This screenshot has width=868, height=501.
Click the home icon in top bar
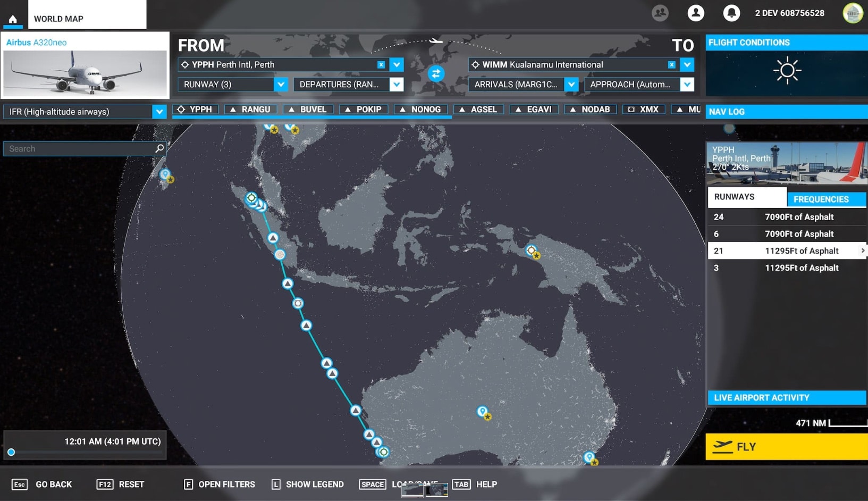(x=13, y=19)
